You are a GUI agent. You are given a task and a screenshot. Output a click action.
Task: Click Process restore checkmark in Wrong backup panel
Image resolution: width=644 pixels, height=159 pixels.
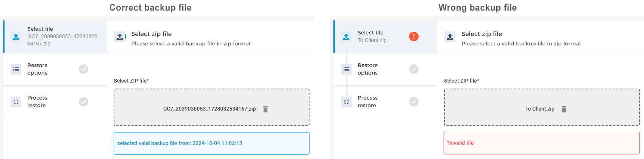click(414, 101)
